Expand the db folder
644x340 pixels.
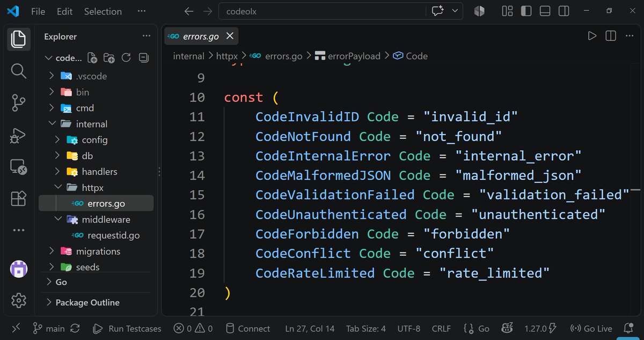57,156
